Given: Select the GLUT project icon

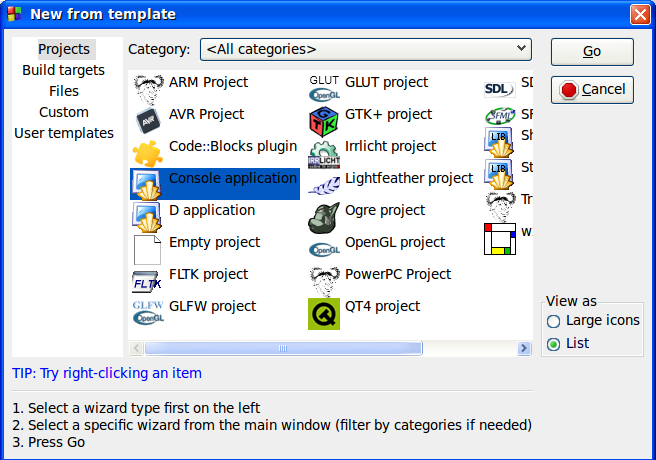Looking at the screenshot, I should point(324,87).
